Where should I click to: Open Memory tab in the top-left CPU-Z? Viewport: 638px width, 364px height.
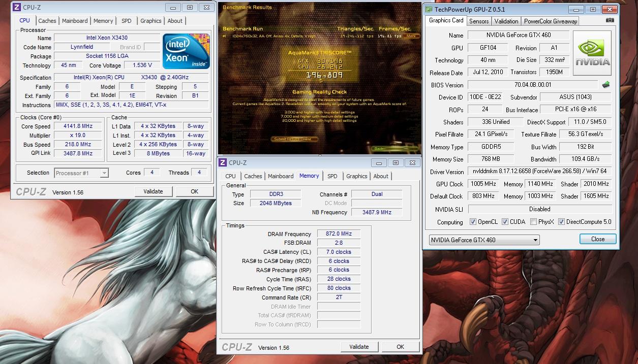pyautogui.click(x=103, y=21)
